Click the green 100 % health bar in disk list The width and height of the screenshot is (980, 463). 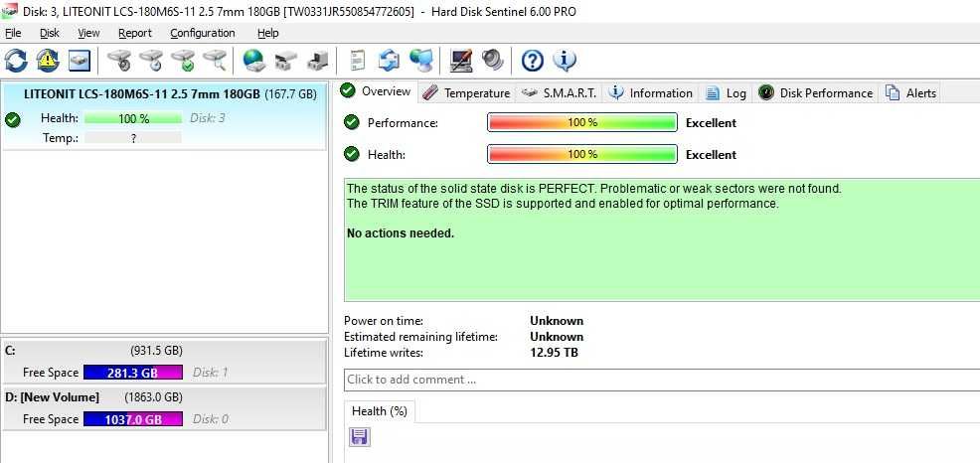(x=133, y=118)
